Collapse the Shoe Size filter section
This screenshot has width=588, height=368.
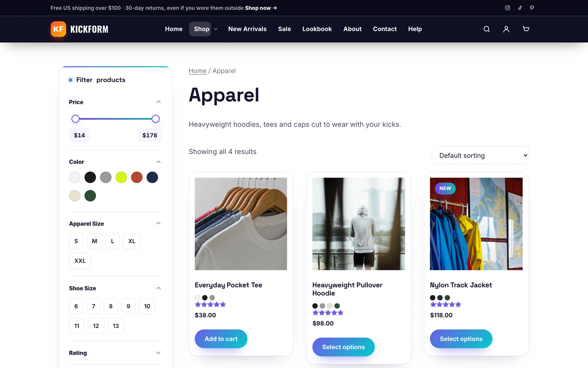(x=158, y=288)
